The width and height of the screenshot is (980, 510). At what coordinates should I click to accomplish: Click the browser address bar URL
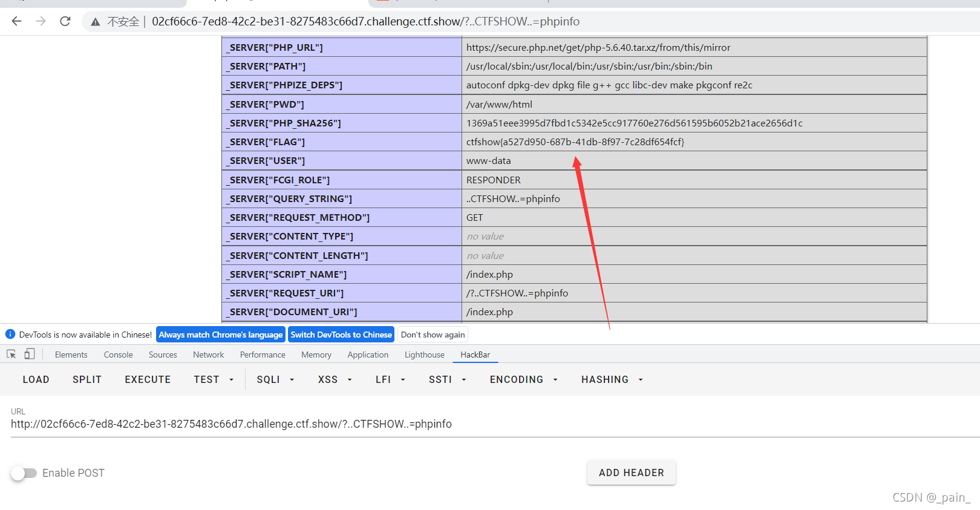[365, 22]
